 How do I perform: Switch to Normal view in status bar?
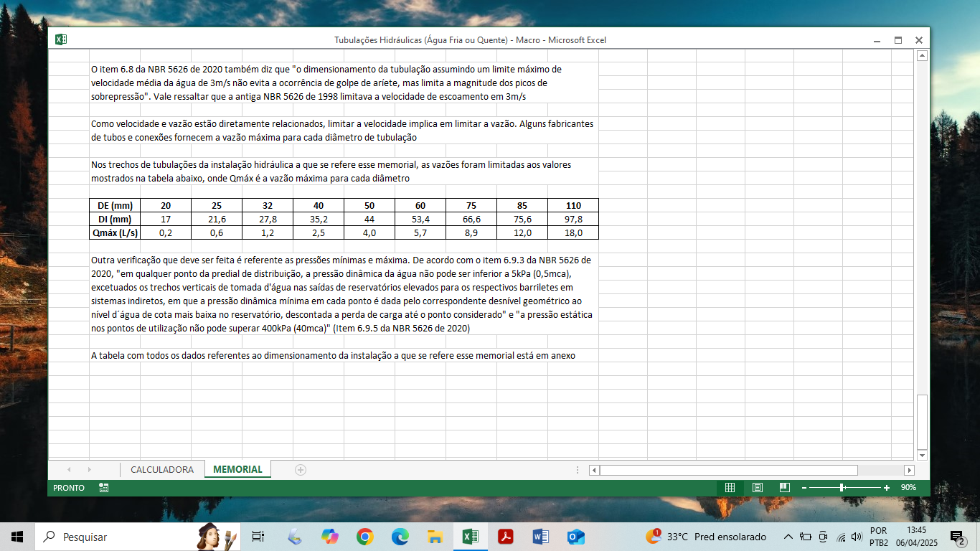pyautogui.click(x=730, y=488)
